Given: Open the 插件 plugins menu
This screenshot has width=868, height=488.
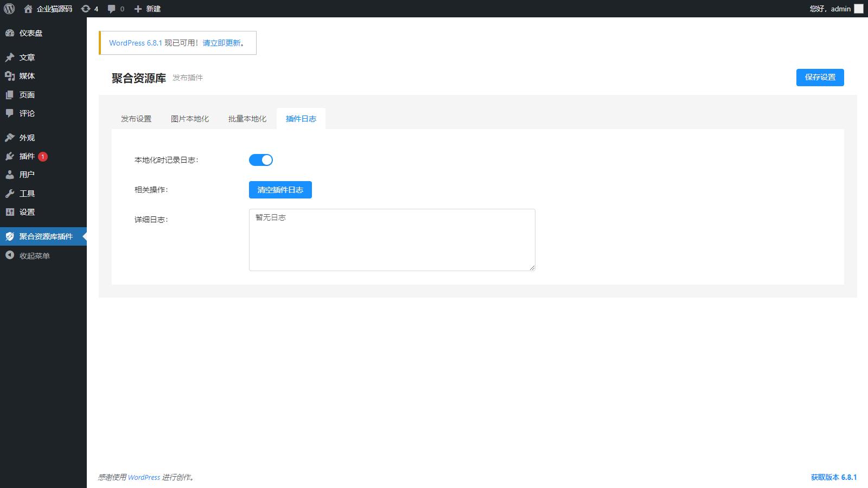Looking at the screenshot, I should 27,156.
